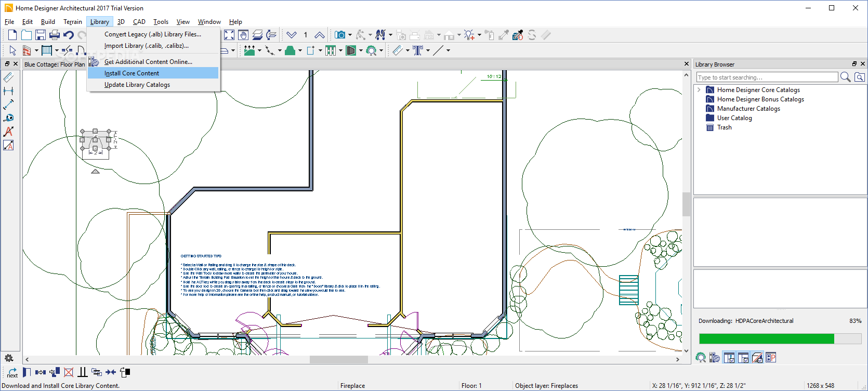Select User Catalog folder
Viewport: 868px width, 391px height.
[x=734, y=118]
